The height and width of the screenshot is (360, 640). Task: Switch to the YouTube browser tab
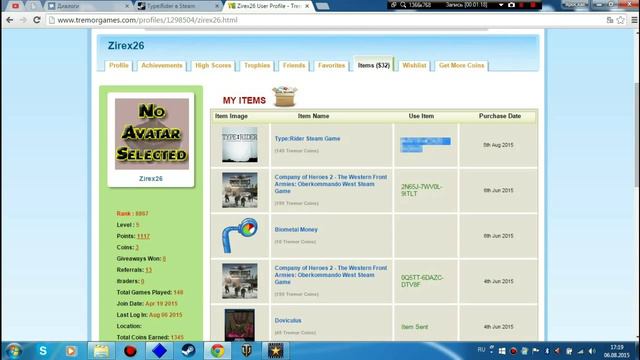(15, 6)
